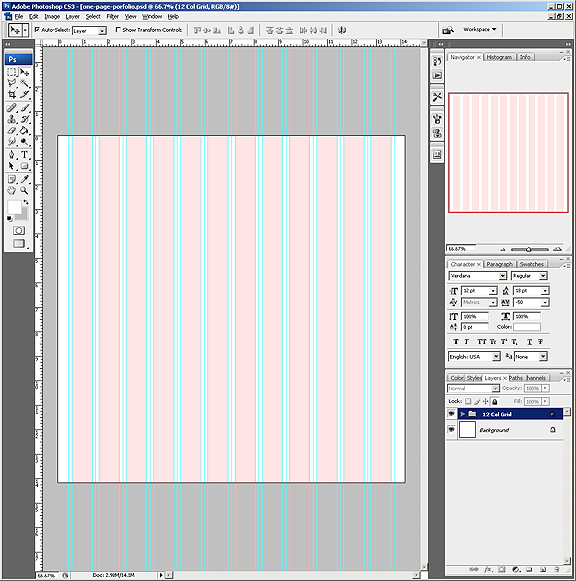This screenshot has width=576, height=581.
Task: Switch to the Paths tab
Action: pyautogui.click(x=516, y=378)
